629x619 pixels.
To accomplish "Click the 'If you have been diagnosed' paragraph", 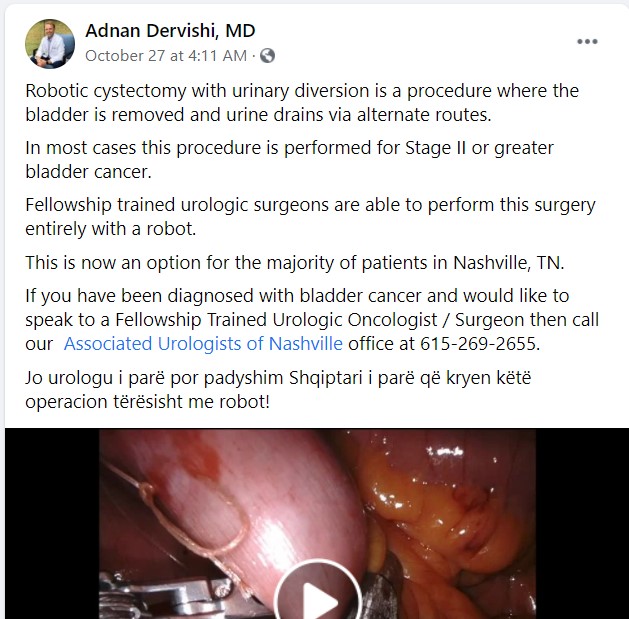I will tap(312, 320).
